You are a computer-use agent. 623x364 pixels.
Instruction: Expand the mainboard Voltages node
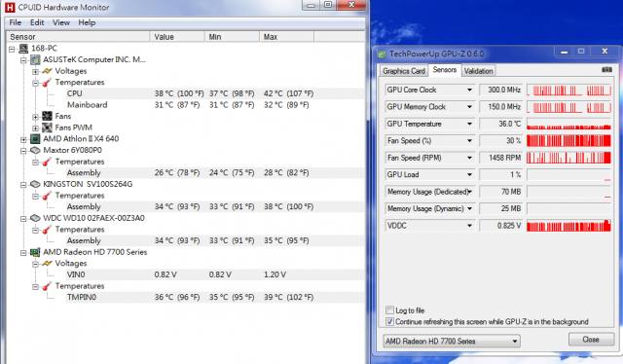[x=35, y=72]
